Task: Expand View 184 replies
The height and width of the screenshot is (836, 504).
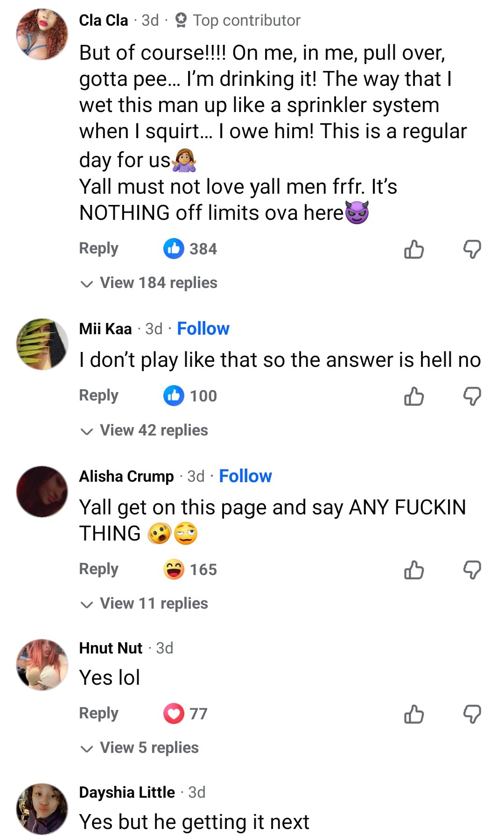Action: (149, 283)
